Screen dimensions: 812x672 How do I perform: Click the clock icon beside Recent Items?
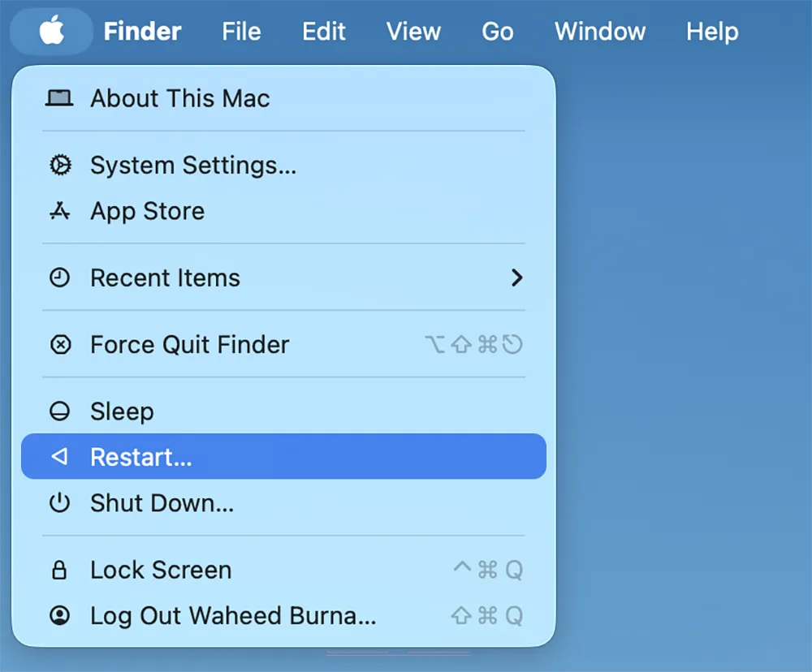[x=60, y=278]
